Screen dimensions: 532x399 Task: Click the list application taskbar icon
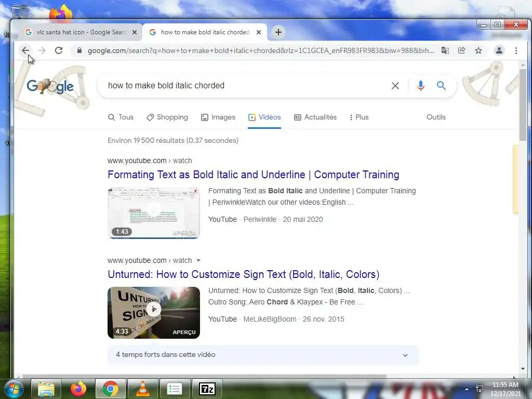(x=175, y=389)
